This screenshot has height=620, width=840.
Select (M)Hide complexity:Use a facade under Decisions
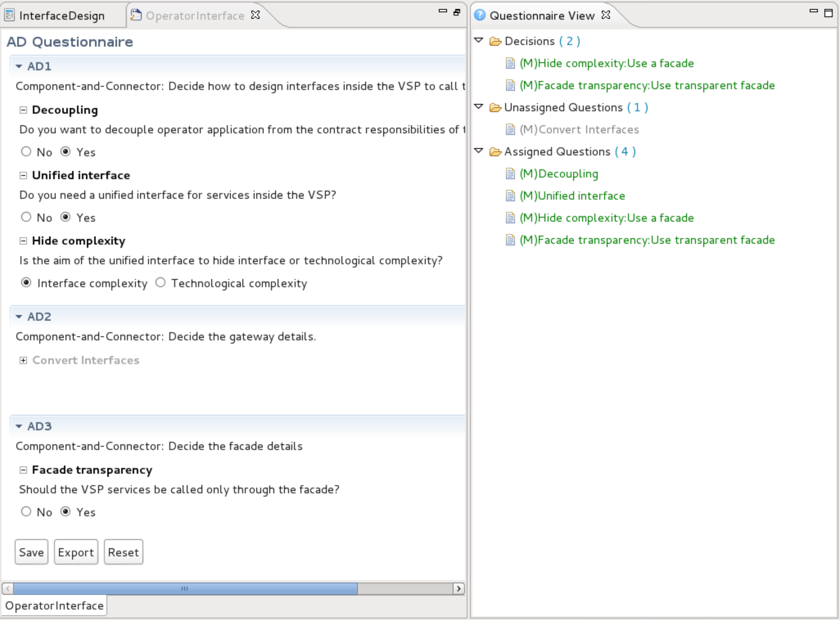(x=606, y=63)
